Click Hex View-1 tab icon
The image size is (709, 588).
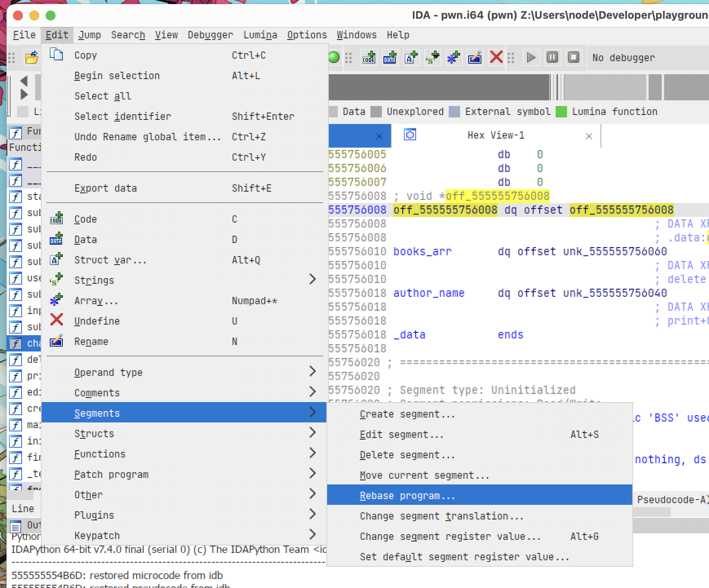click(410, 135)
